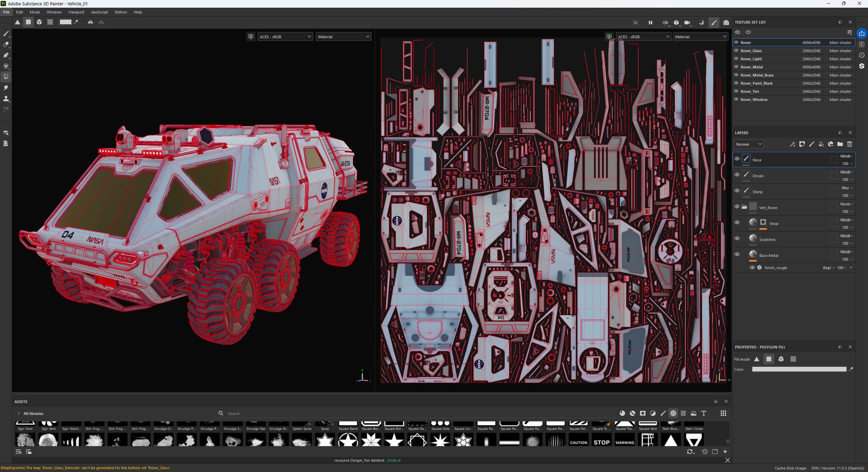Image resolution: width=868 pixels, height=472 pixels.
Task: Click the Color swatch in Properties panel
Action: click(799, 369)
